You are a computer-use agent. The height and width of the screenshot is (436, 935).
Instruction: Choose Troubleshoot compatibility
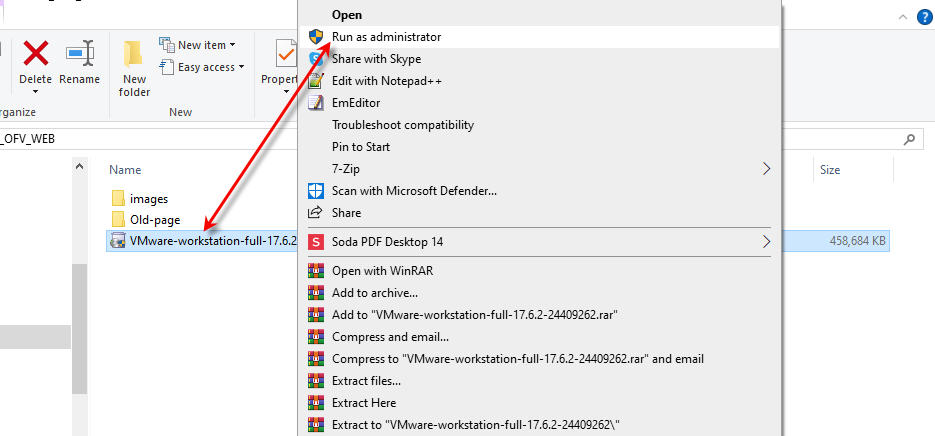(x=402, y=125)
